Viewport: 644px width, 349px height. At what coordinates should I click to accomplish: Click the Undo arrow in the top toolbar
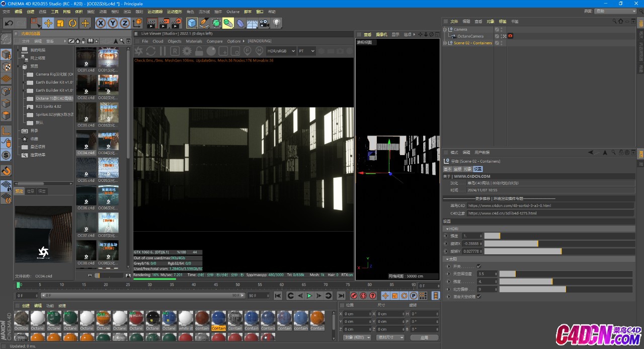point(9,23)
